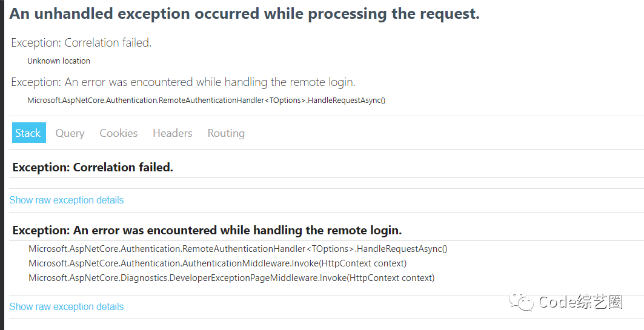
Task: Select the top summary Correlation failed line
Action: [81, 42]
